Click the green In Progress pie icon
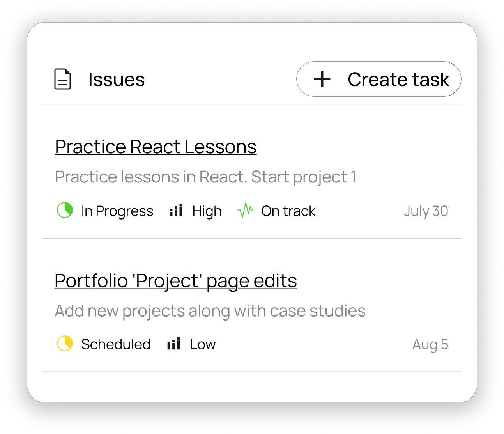The image size is (504, 434). (x=65, y=210)
